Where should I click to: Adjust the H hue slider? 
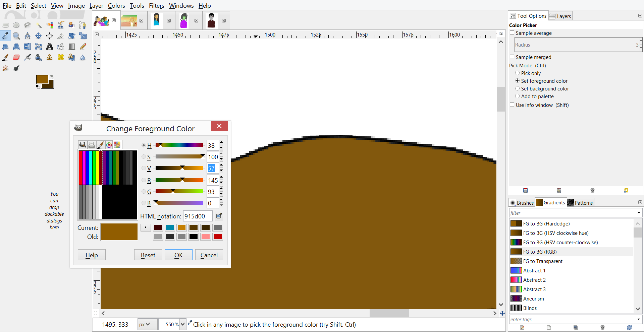[x=179, y=145]
